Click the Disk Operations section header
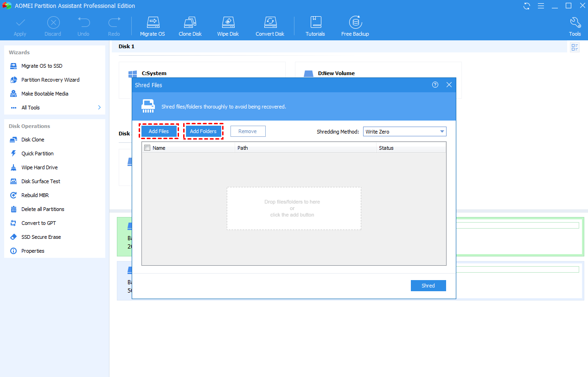 [30, 126]
